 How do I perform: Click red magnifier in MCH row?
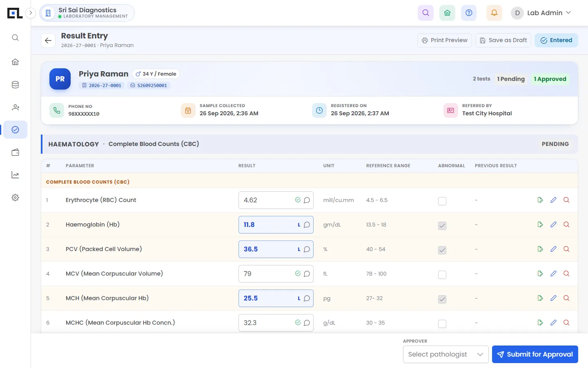coord(566,298)
